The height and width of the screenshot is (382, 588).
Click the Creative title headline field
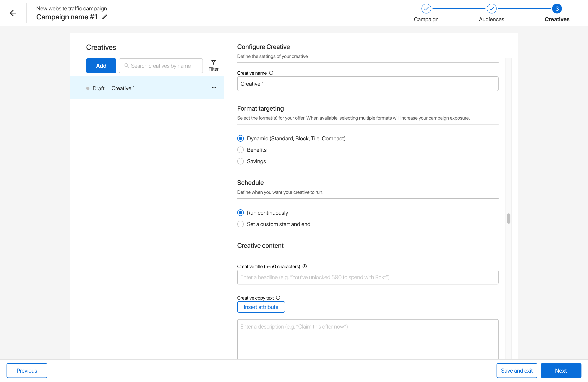pos(368,277)
